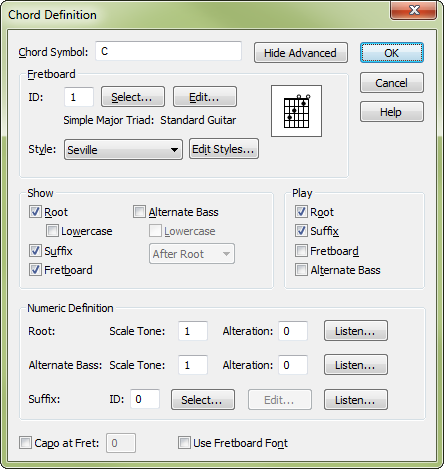The height and width of the screenshot is (469, 444).
Task: Confirm with the OK button
Action: coord(392,53)
